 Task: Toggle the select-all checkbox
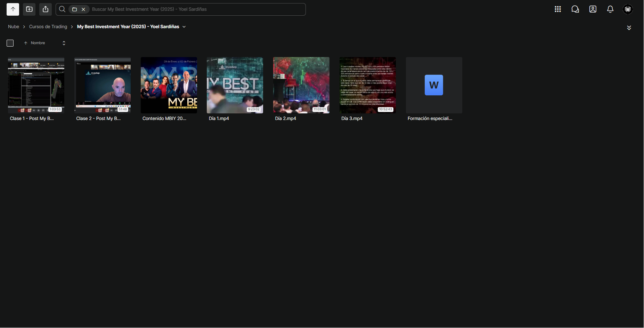click(10, 43)
